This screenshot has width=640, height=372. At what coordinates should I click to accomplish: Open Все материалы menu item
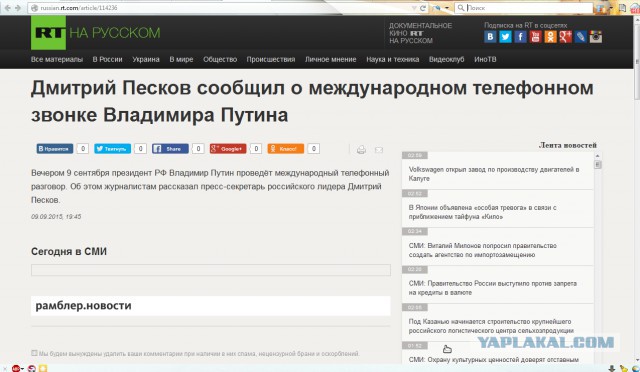(x=57, y=59)
